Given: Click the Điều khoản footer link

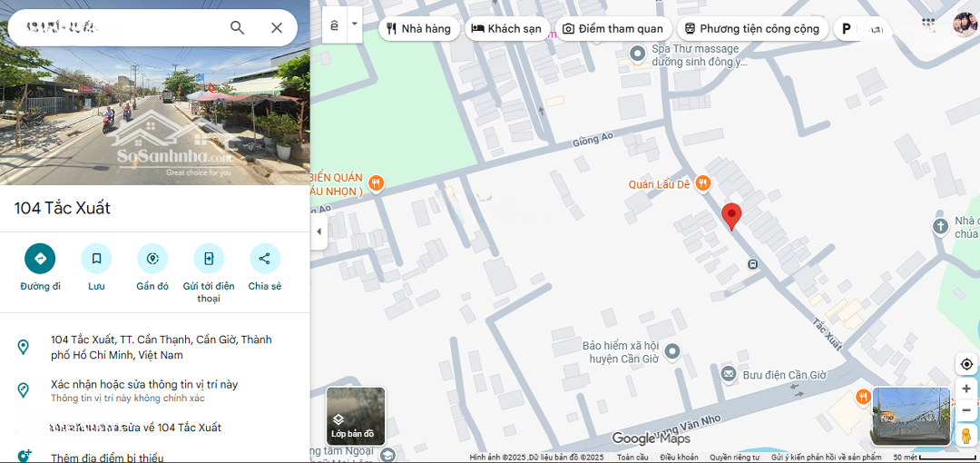Looking at the screenshot, I should click(x=679, y=458).
